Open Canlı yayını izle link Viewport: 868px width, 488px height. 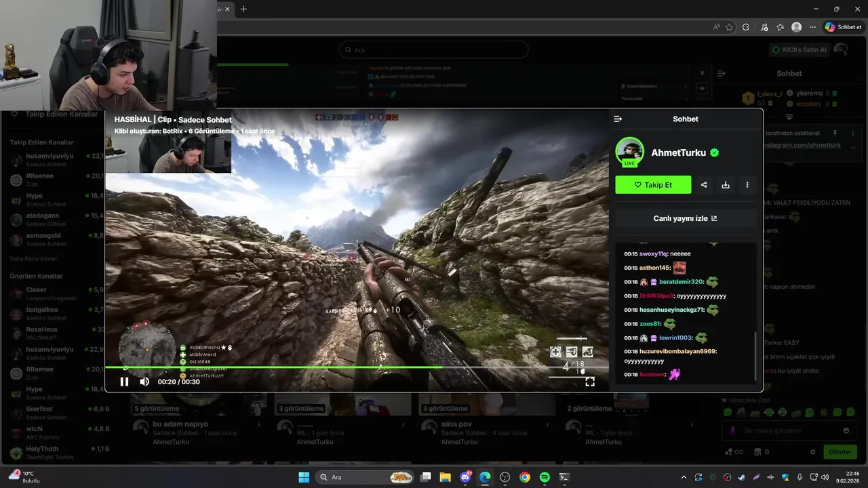click(x=685, y=218)
